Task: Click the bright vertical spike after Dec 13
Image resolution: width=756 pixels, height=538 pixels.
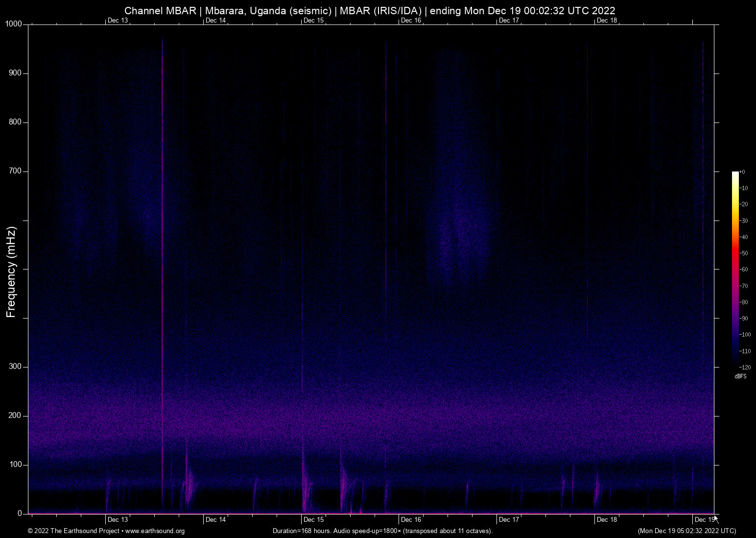Action: tap(163, 245)
